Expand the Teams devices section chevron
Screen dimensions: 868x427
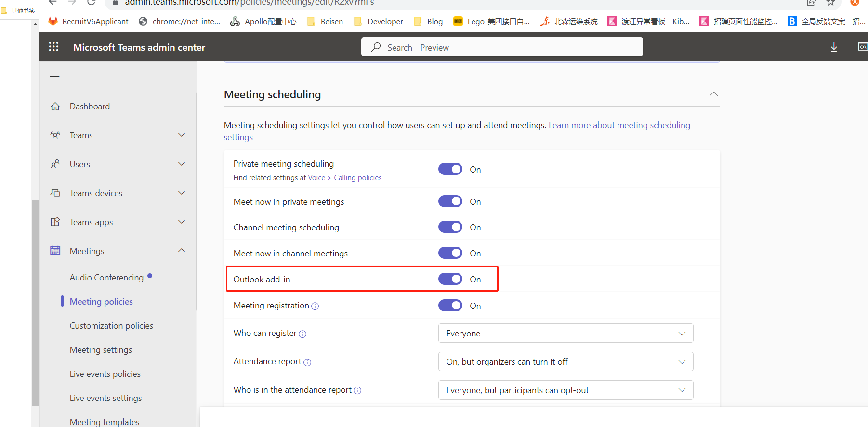coord(182,193)
